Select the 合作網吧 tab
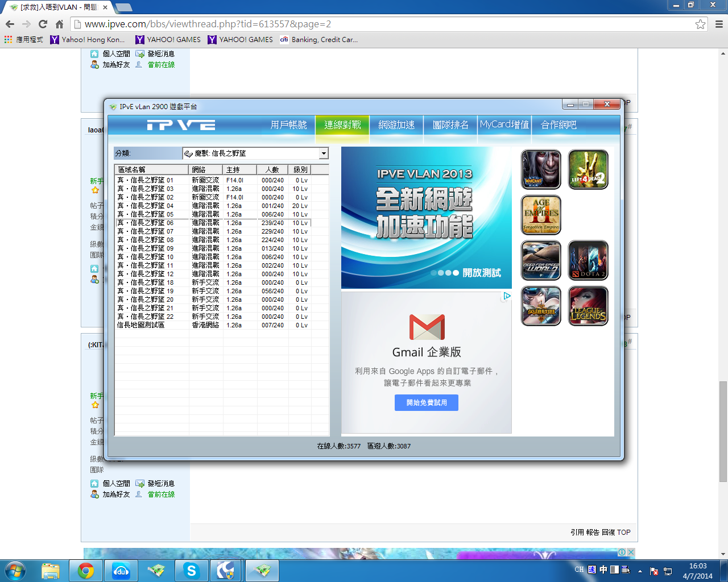This screenshot has width=728, height=582. coord(559,125)
